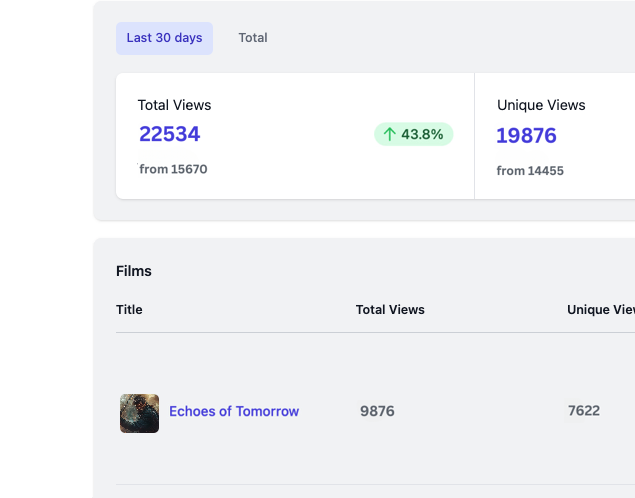Click the Unique Views card label

point(541,105)
